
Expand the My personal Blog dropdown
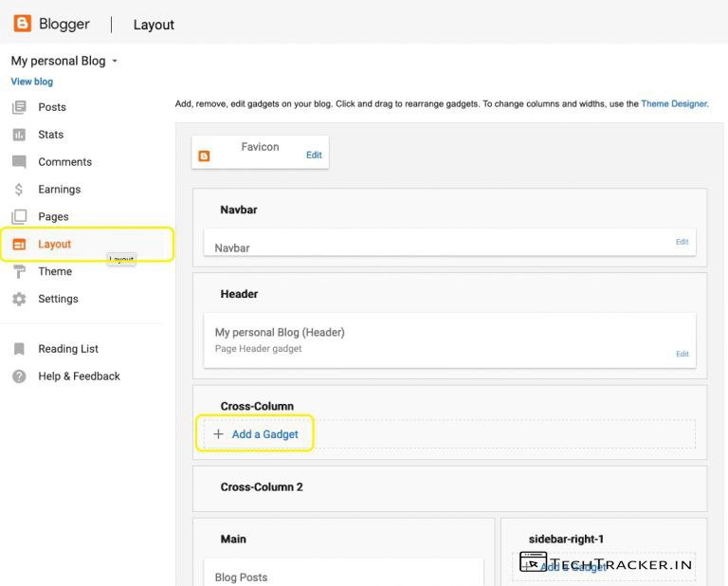[x=115, y=62]
